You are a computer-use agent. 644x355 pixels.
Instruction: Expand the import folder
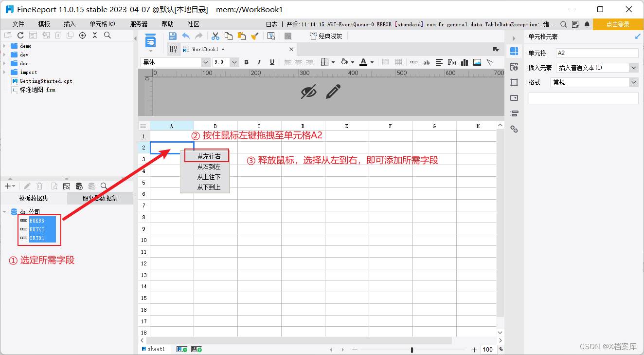tap(4, 72)
